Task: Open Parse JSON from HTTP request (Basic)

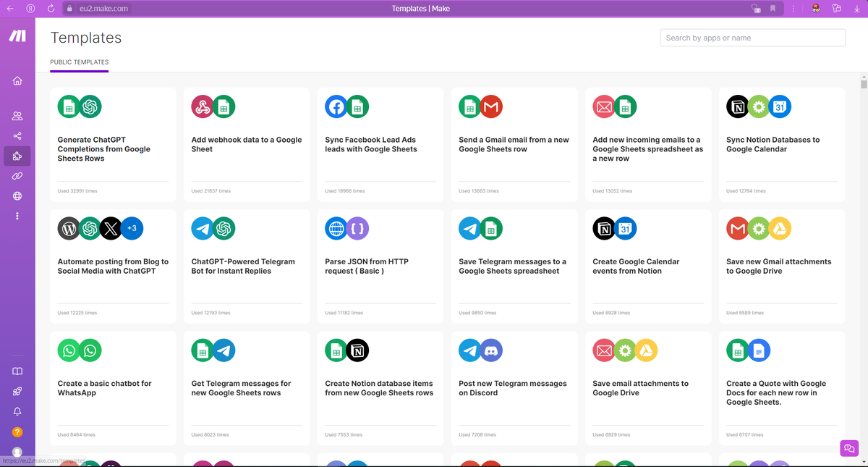Action: [380, 266]
